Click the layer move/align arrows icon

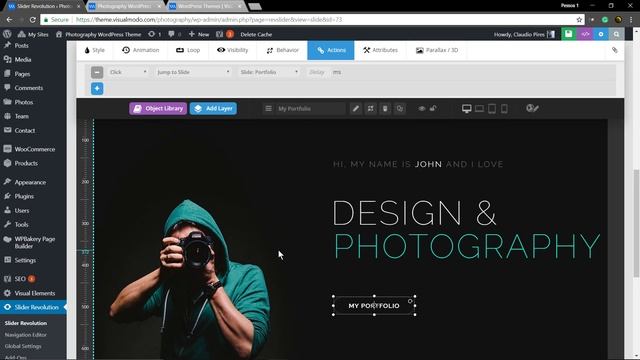click(x=371, y=109)
